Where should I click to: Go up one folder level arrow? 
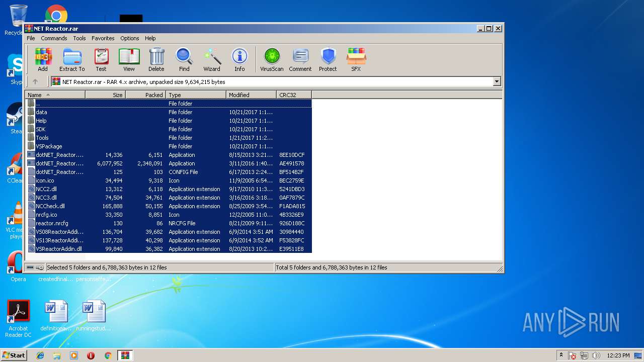(x=35, y=81)
